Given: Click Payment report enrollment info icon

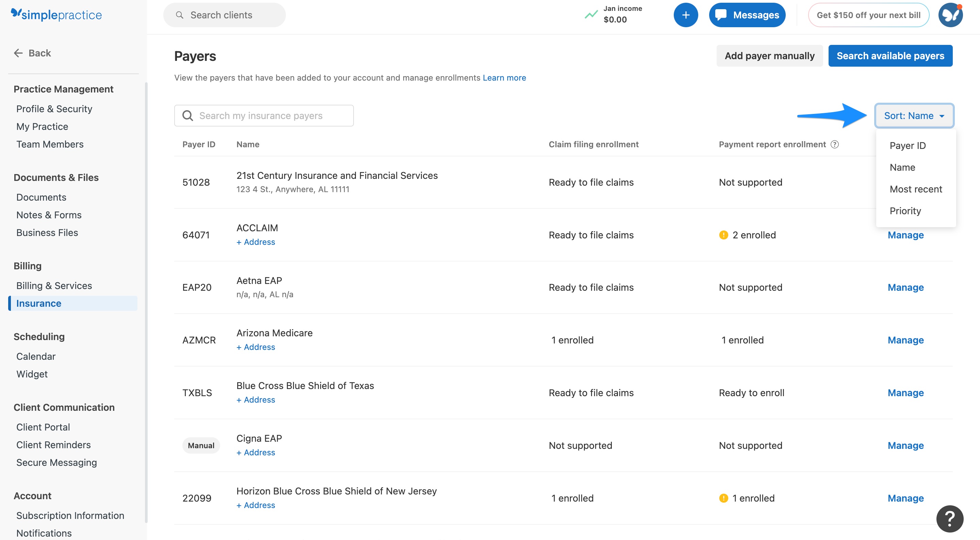Looking at the screenshot, I should pos(834,145).
